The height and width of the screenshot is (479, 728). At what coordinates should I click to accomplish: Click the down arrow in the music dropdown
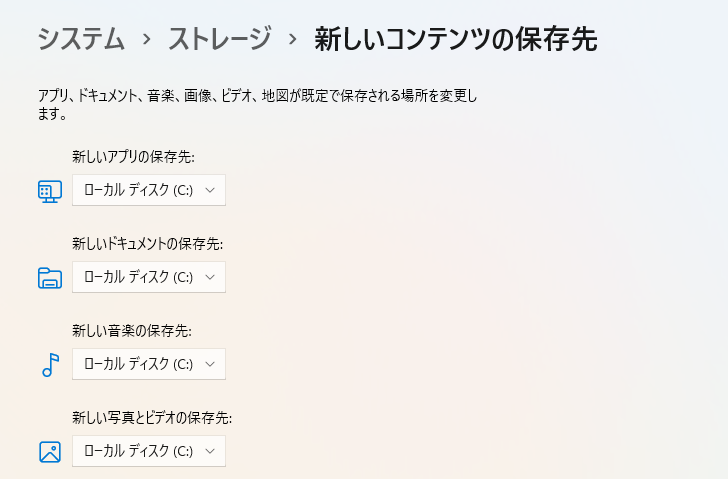pyautogui.click(x=210, y=364)
